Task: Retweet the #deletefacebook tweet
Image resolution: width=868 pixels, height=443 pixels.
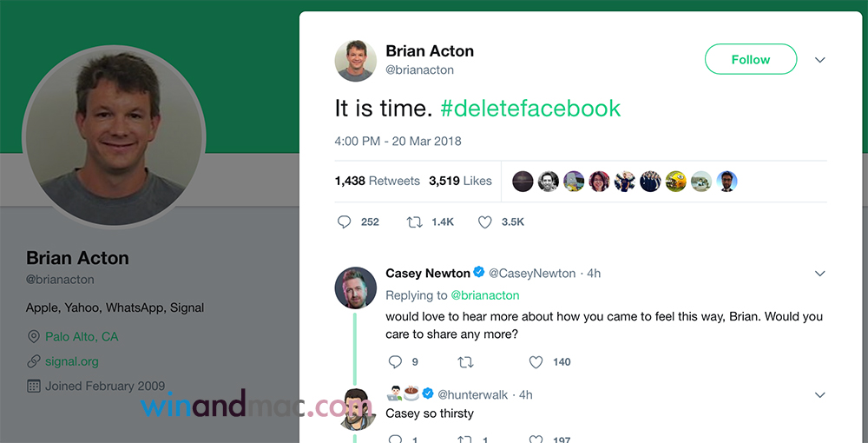Action: 415,222
